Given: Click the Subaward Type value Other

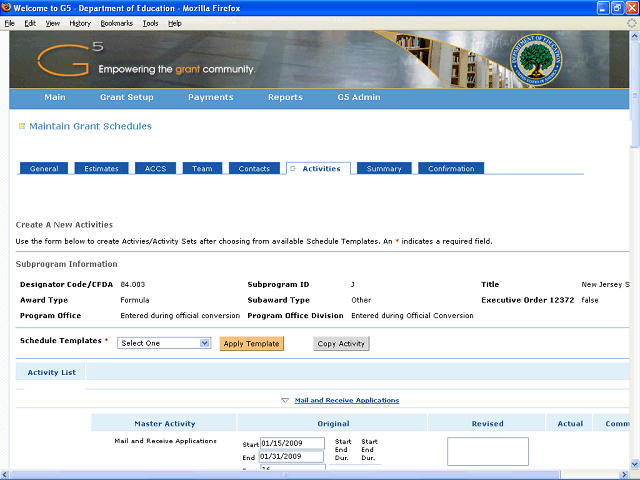Looking at the screenshot, I should pos(361,300).
